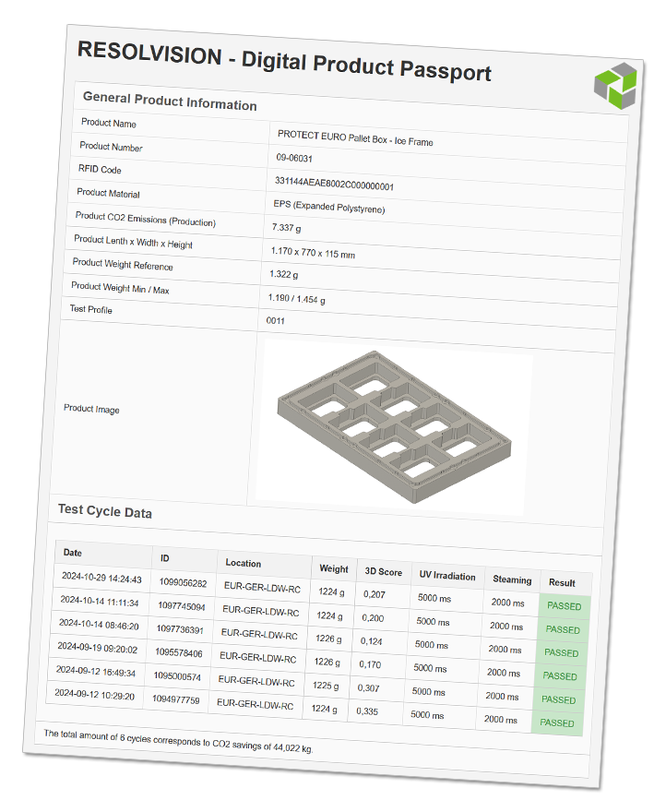The image size is (666, 812).
Task: Click the Weight column header
Action: (x=334, y=568)
